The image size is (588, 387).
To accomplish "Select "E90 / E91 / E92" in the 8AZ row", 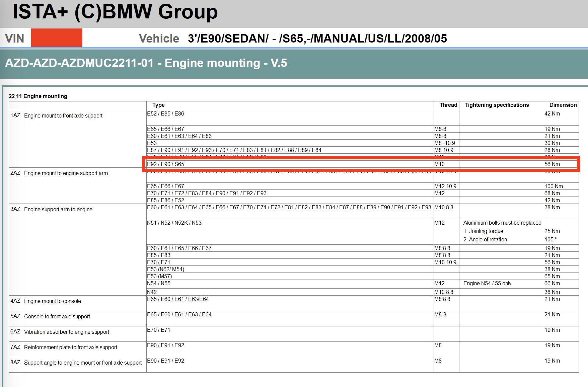I will click(x=165, y=361).
